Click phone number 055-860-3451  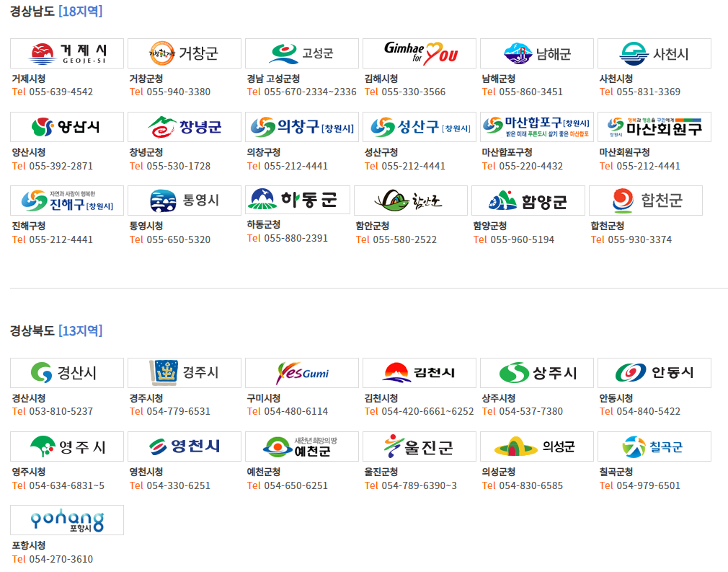click(531, 92)
